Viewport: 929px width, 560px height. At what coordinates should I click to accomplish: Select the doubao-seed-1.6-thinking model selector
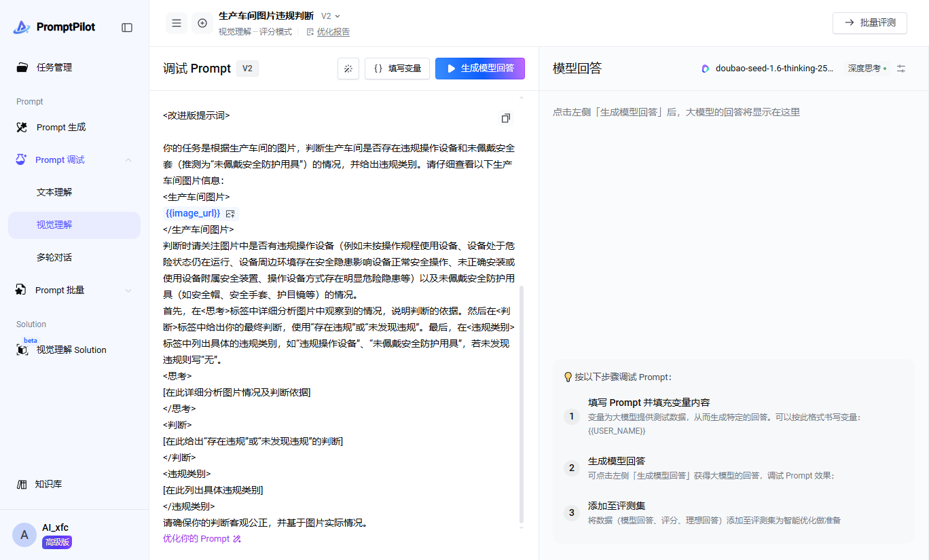(x=768, y=69)
